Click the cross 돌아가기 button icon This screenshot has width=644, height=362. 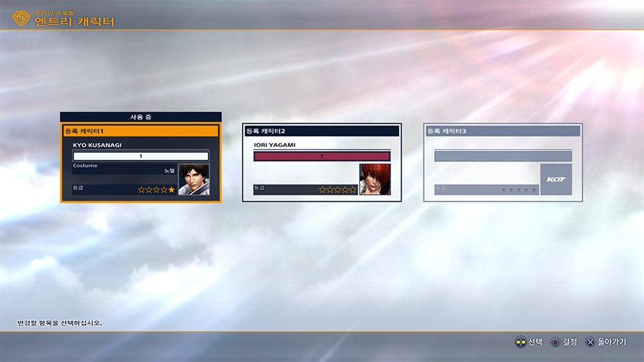(590, 342)
